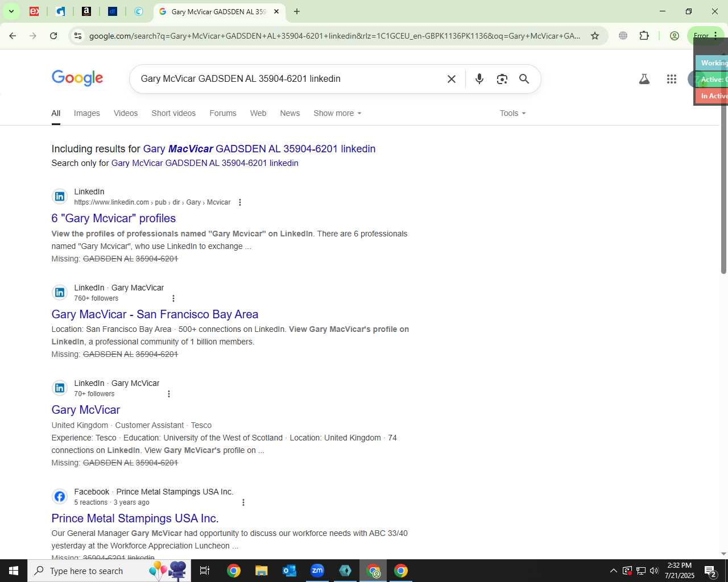Bookmark this page with star icon
This screenshot has height=582, width=728.
[595, 36]
